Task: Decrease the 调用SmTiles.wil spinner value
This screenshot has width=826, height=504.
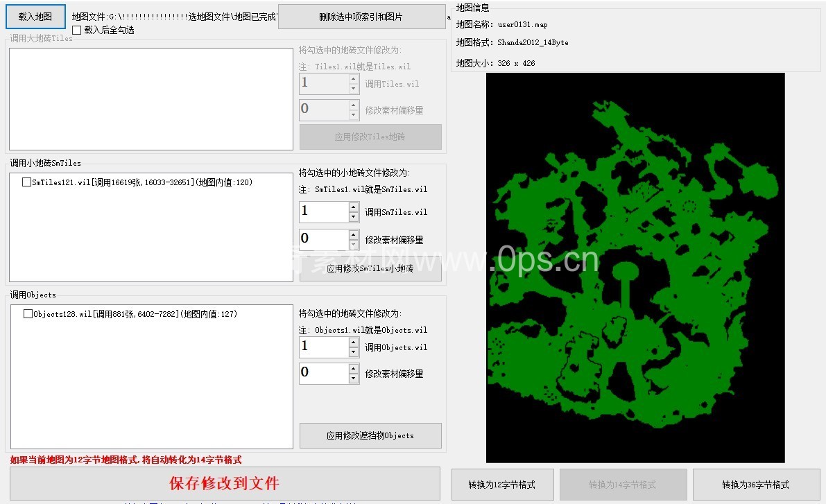Action: click(354, 217)
